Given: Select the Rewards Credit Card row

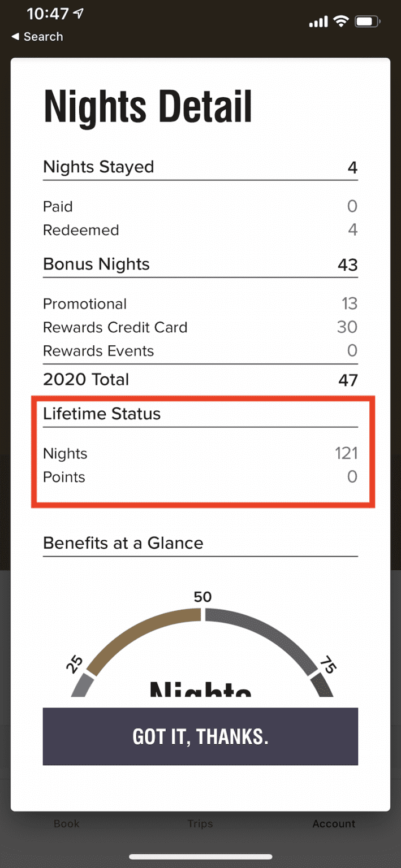Looking at the screenshot, I should point(115,327).
